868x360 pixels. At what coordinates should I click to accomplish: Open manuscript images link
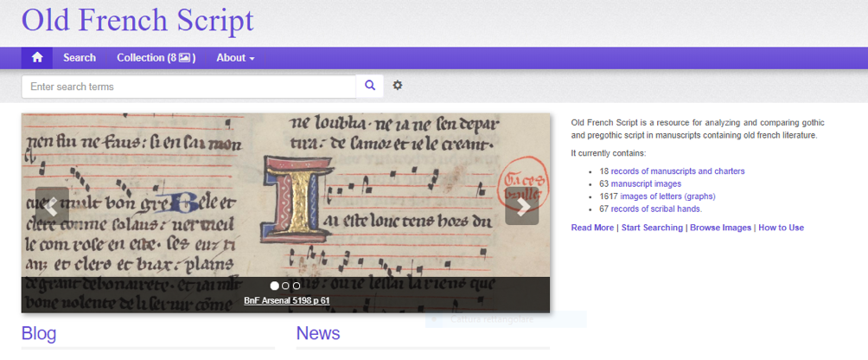coord(646,183)
